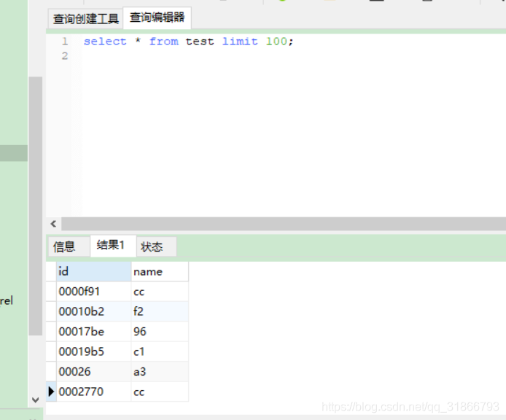
Task: Select the cell 0000f91
Action: point(93,292)
